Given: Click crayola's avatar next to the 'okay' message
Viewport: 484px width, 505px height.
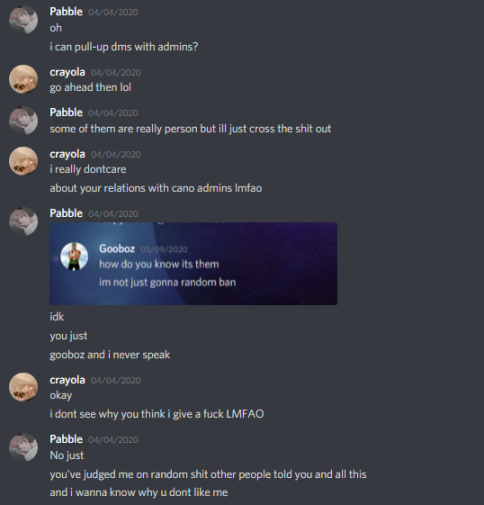Looking at the screenshot, I should (x=23, y=387).
